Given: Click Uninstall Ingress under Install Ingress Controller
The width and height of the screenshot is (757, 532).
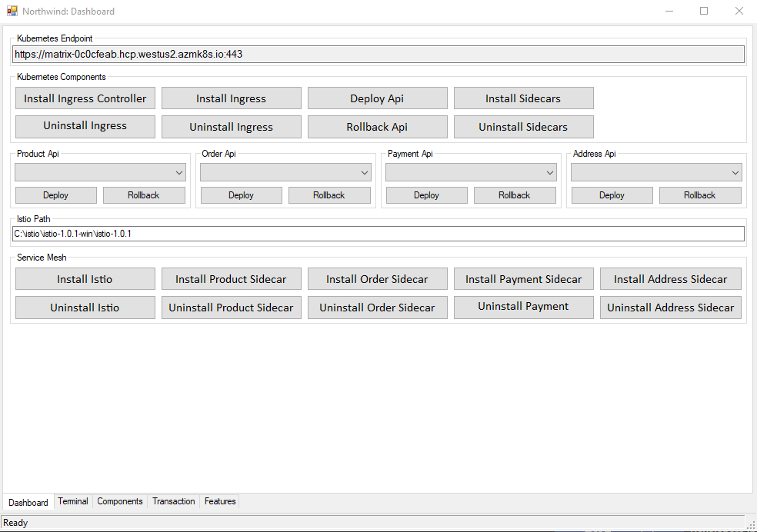Looking at the screenshot, I should coord(85,127).
